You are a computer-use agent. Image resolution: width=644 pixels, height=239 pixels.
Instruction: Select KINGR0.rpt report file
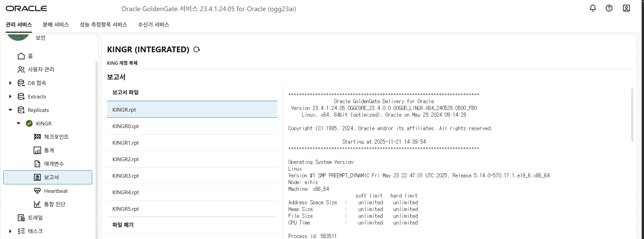point(192,126)
